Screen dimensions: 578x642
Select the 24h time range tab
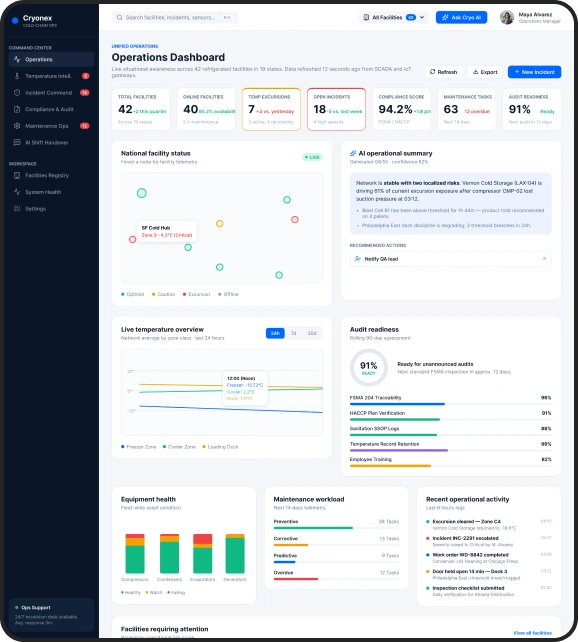point(275,333)
